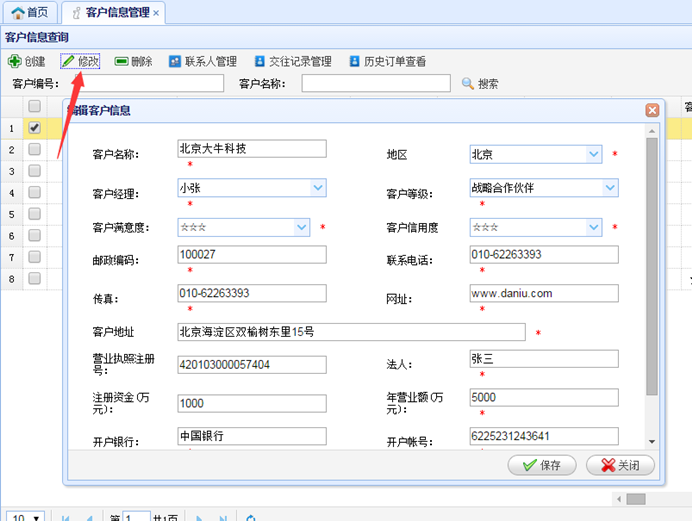Open 联系人管理 contact management
The width and height of the screenshot is (692, 521).
pos(203,61)
